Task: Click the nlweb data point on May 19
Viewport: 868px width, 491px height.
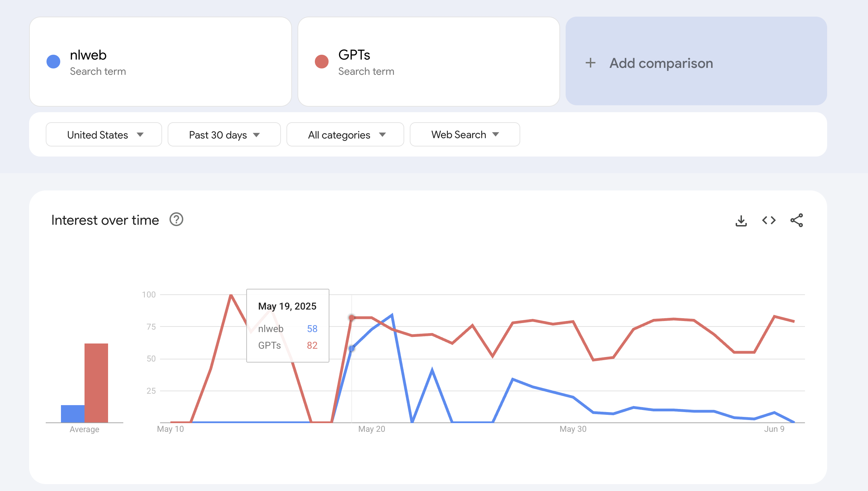Action: [352, 348]
